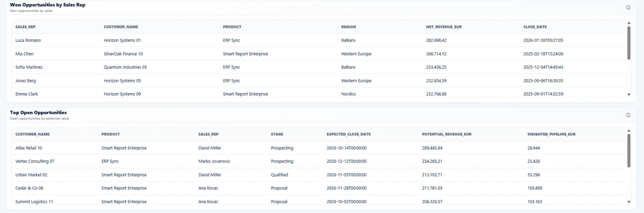Click potential revenue 213.193,71

point(433,175)
